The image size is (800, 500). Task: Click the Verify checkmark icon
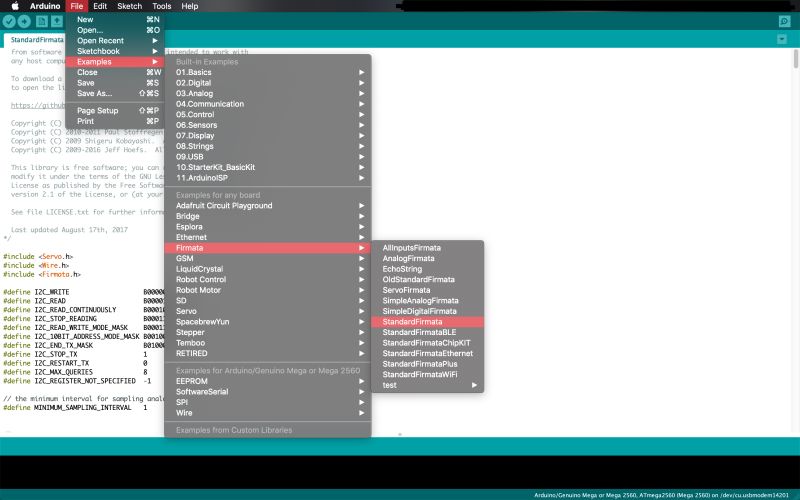[x=9, y=21]
